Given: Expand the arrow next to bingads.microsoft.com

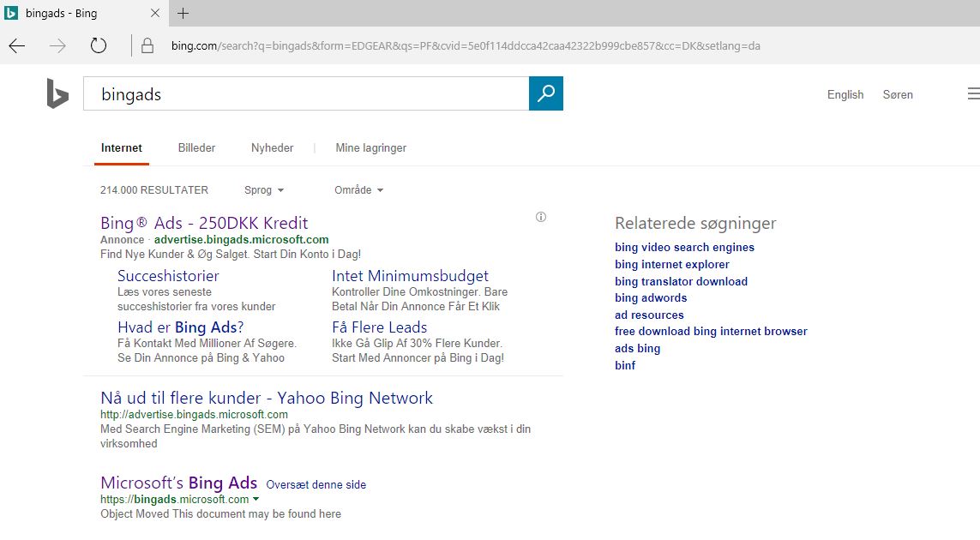Looking at the screenshot, I should (256, 500).
